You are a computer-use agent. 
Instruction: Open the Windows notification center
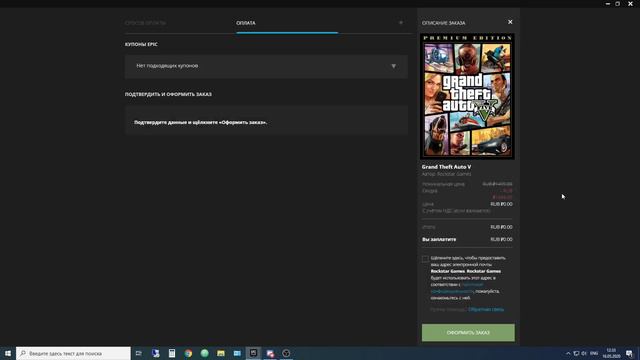pos(630,353)
